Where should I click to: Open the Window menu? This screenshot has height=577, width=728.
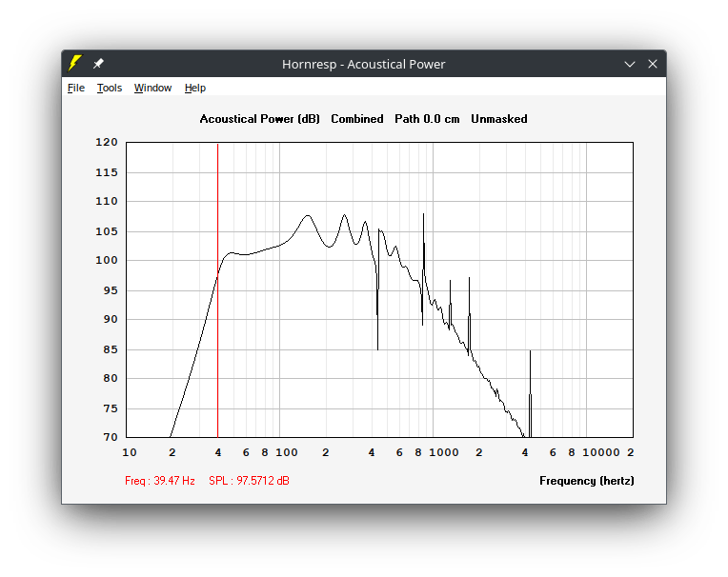[x=152, y=88]
